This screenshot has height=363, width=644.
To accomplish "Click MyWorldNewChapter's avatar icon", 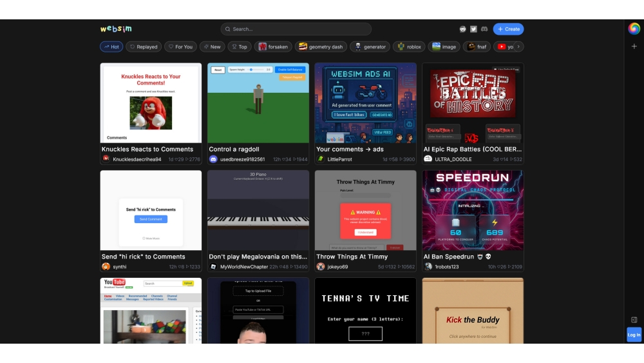I will click(213, 266).
